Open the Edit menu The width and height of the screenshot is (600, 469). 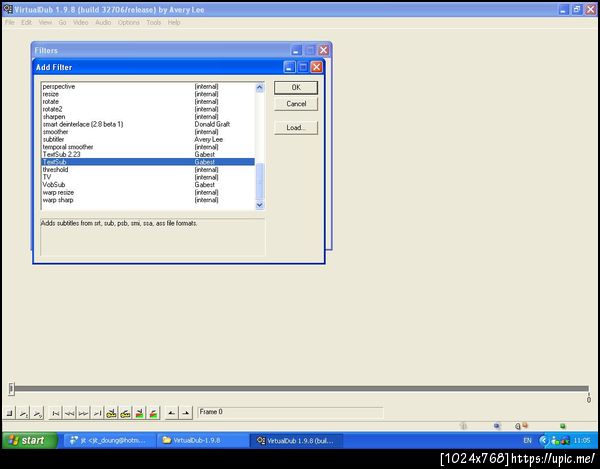pyautogui.click(x=26, y=23)
